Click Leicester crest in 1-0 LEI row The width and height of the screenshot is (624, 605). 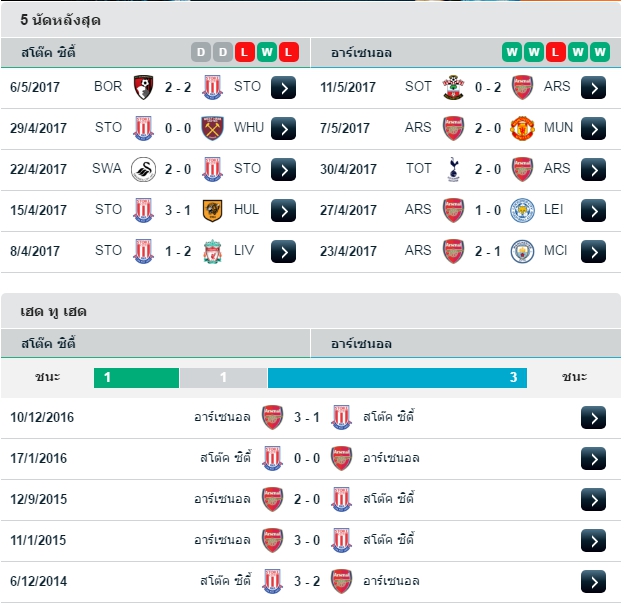pos(522,210)
